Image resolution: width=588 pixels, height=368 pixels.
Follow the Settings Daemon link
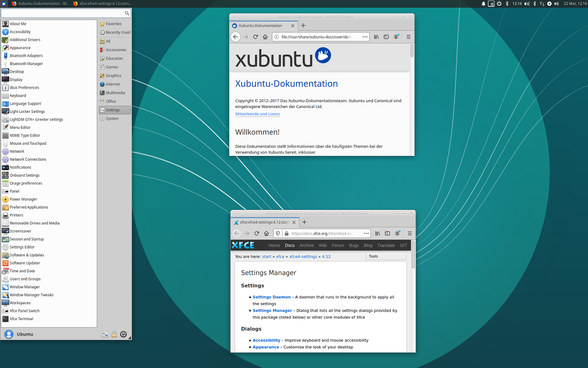272,297
